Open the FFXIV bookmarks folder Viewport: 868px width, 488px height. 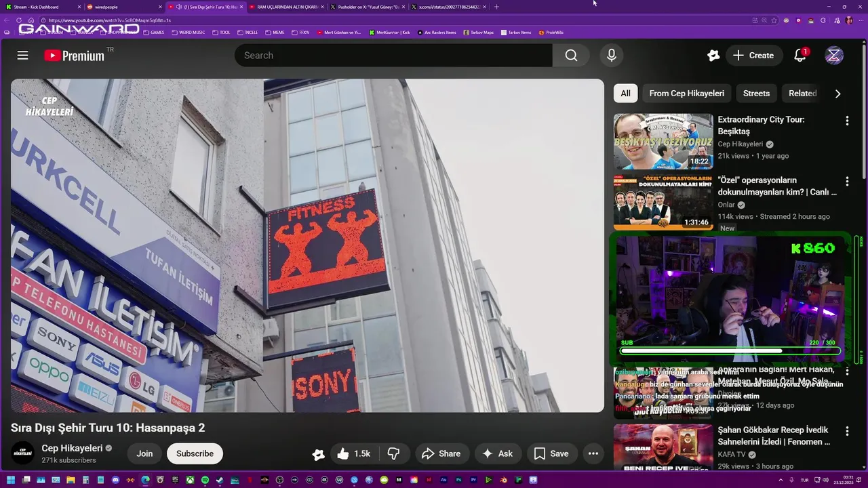coord(300,32)
